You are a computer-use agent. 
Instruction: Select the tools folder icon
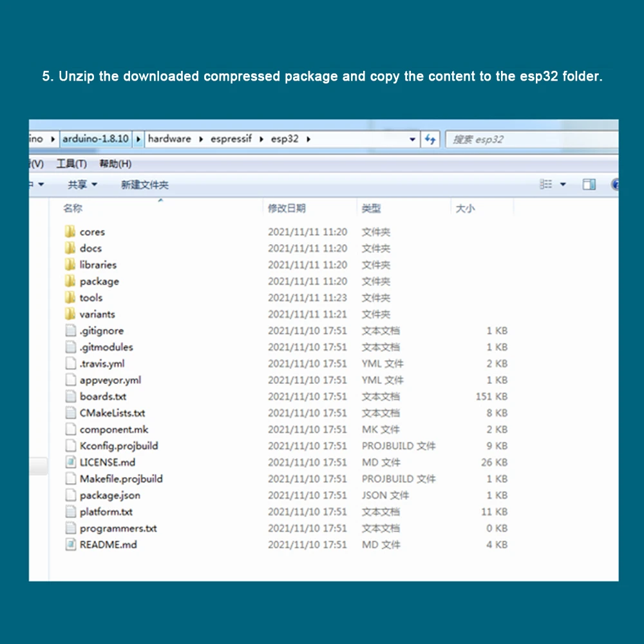tap(70, 298)
